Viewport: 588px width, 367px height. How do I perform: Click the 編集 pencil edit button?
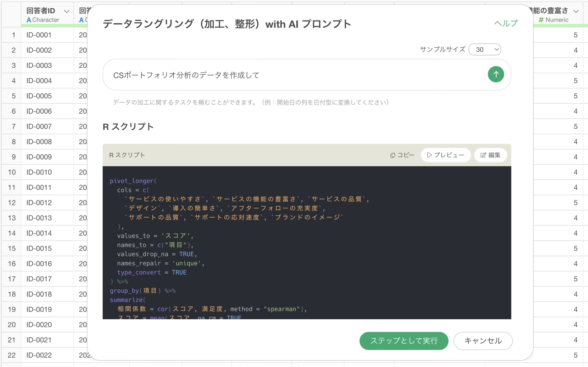[x=490, y=155]
